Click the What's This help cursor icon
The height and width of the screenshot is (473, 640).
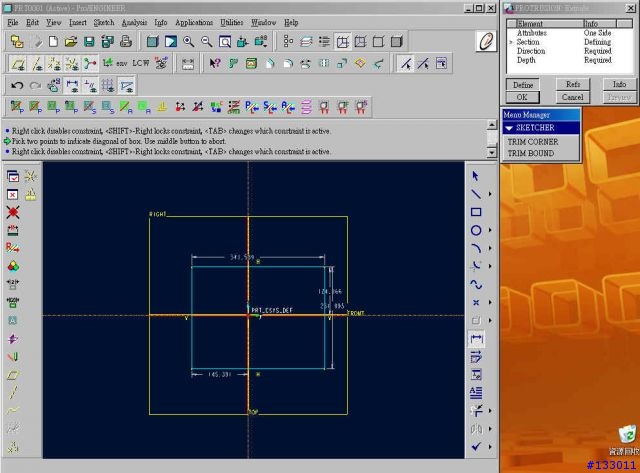click(x=215, y=63)
